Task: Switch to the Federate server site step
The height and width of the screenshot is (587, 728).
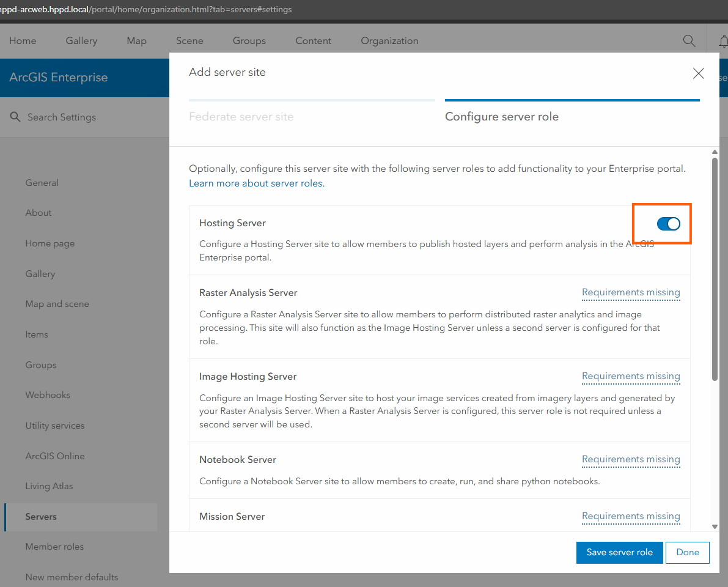Action: pyautogui.click(x=241, y=116)
